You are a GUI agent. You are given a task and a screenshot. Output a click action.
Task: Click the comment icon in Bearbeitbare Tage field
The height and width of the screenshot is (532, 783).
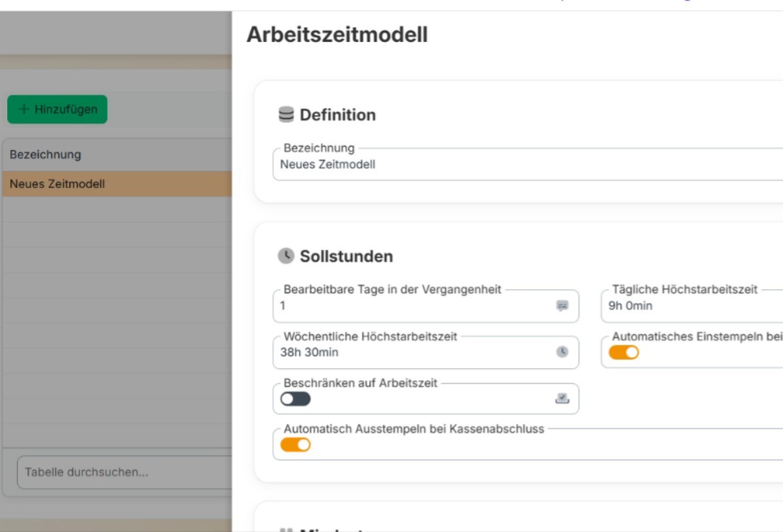point(562,306)
